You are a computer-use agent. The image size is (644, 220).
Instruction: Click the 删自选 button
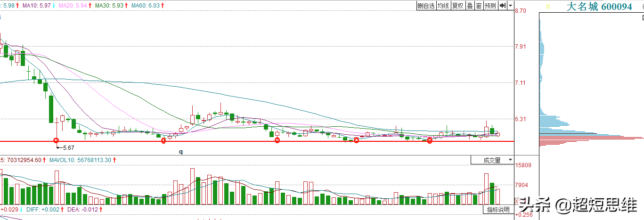click(426, 6)
